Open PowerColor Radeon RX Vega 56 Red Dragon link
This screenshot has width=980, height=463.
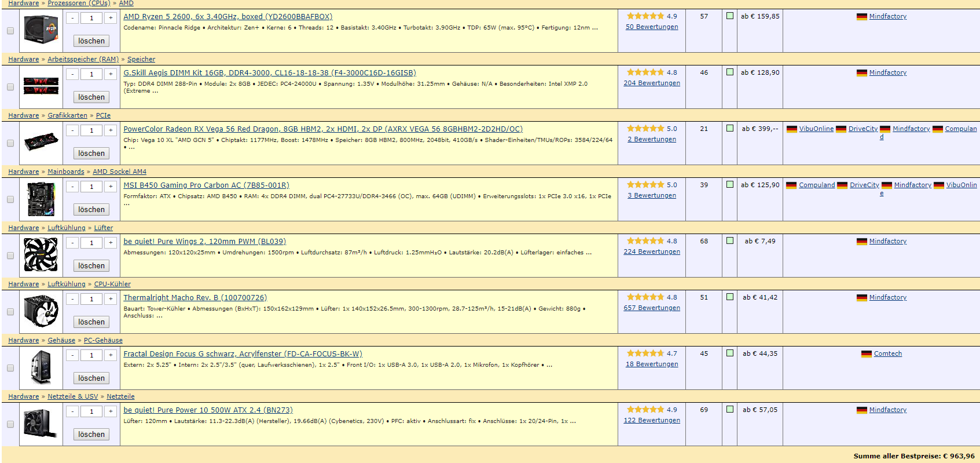pos(323,129)
